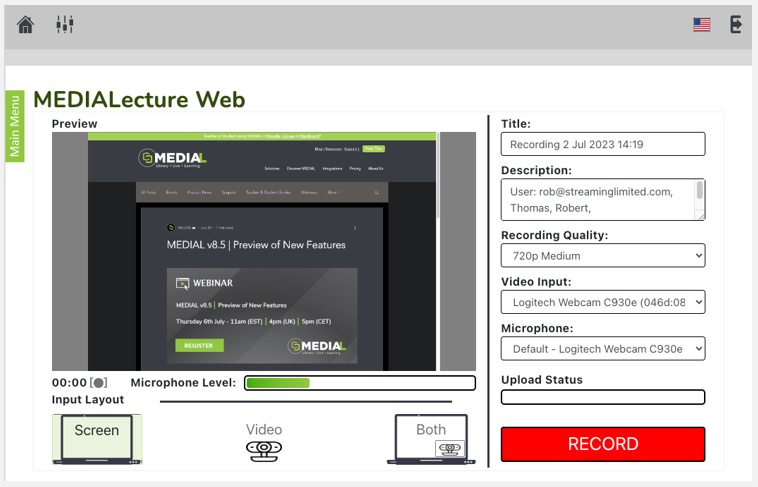The height and width of the screenshot is (487, 758).
Task: Open the Recording Quality dropdown
Action: (603, 255)
